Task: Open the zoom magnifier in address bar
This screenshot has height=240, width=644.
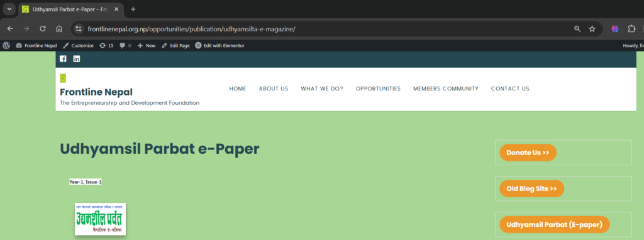Action: pyautogui.click(x=577, y=29)
